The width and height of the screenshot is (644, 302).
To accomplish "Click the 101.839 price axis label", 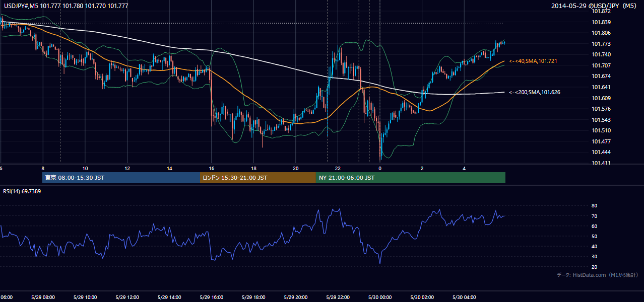I will tap(601, 22).
